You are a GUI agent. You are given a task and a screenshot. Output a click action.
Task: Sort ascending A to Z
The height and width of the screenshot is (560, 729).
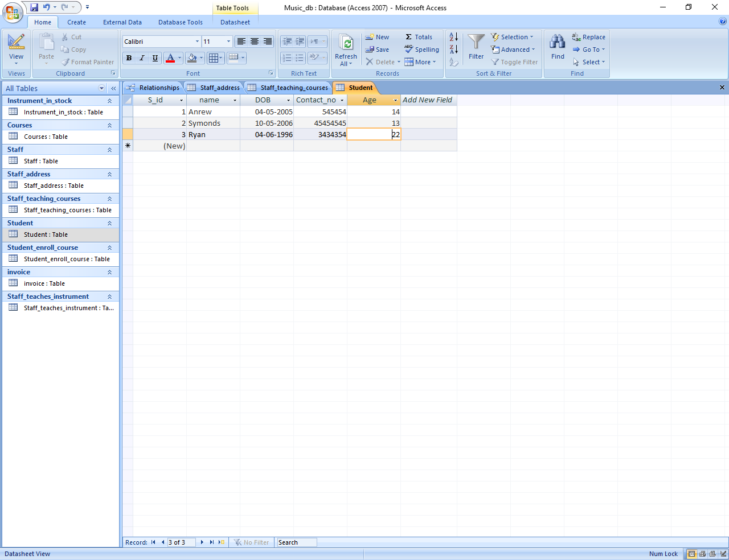pos(453,37)
